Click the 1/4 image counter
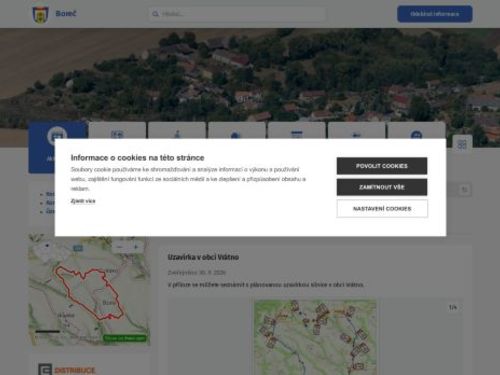 pos(453,307)
